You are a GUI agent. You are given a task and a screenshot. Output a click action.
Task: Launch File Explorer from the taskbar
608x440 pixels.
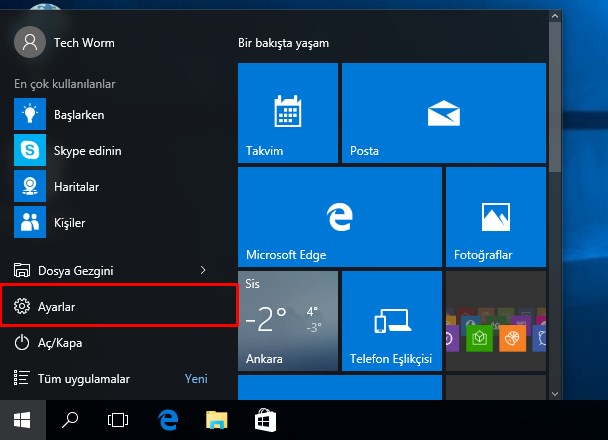[217, 420]
